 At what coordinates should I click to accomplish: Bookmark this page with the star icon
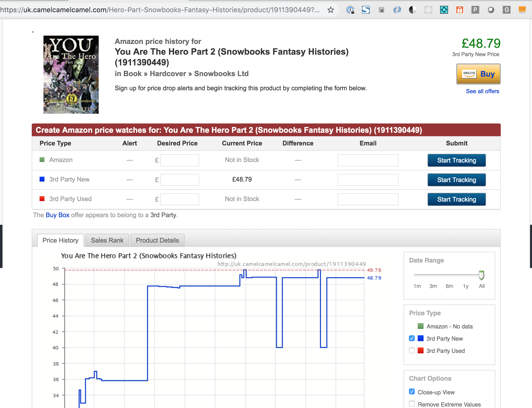(330, 10)
